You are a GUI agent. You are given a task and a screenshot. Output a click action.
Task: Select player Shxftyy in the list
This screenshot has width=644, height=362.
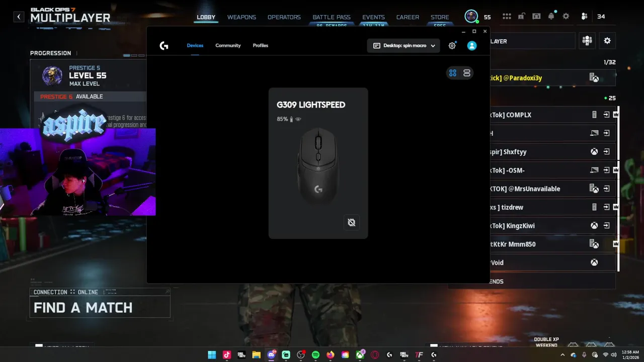552,152
